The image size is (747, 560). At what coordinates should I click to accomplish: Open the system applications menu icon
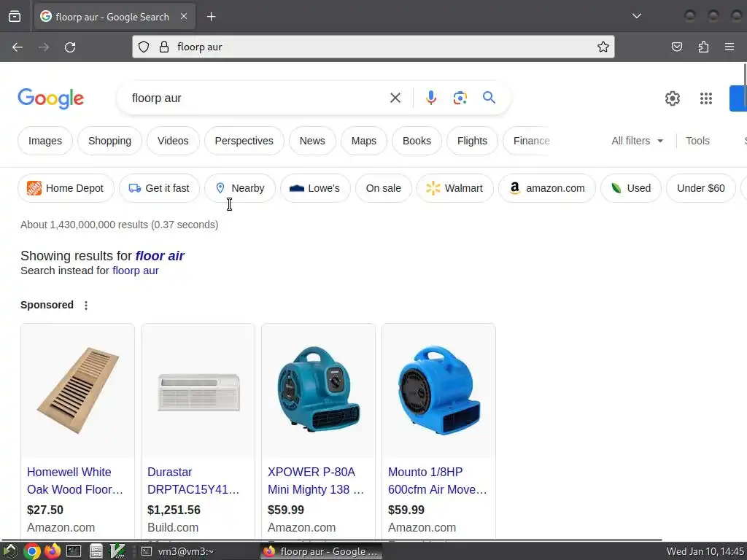[x=10, y=551]
